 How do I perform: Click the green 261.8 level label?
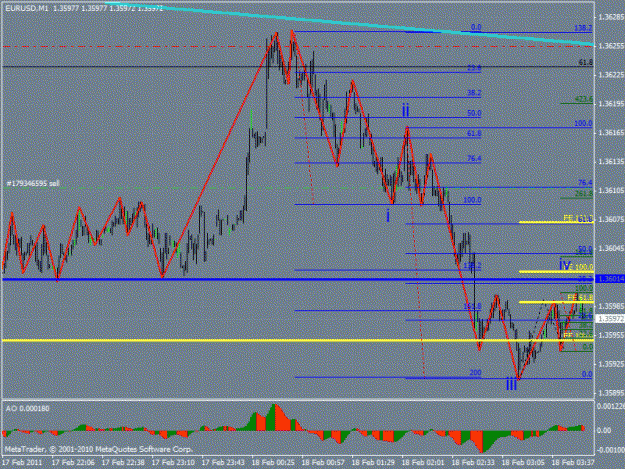coord(584,194)
